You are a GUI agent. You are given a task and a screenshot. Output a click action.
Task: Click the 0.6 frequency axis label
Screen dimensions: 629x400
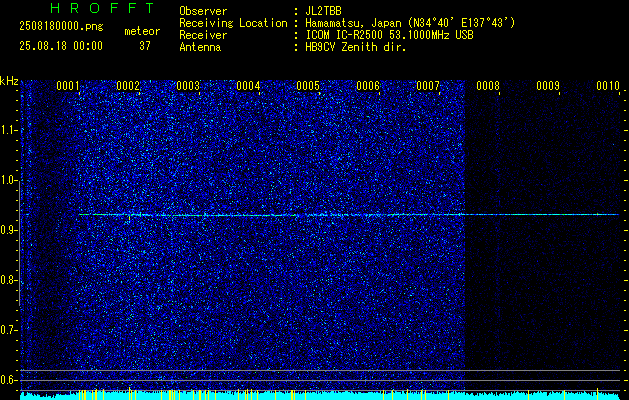(x=9, y=380)
